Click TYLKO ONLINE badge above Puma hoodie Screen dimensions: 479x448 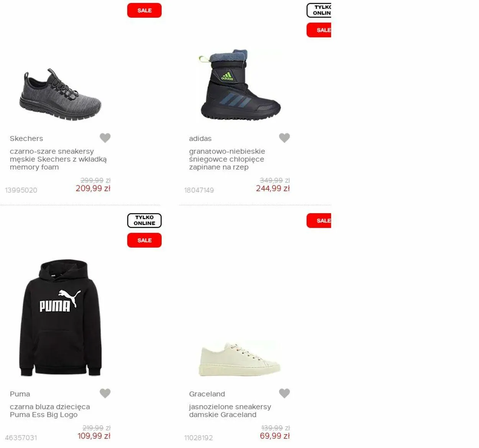[144, 220]
